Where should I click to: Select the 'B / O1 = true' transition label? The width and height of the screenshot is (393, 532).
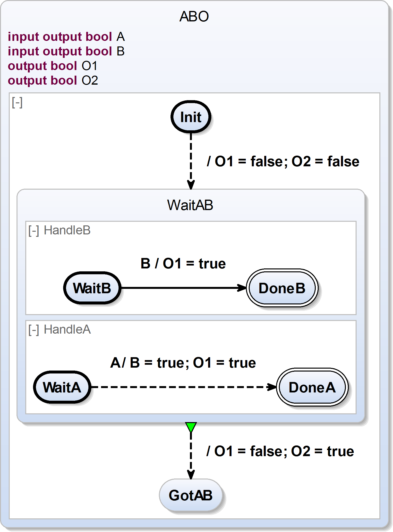tap(183, 263)
